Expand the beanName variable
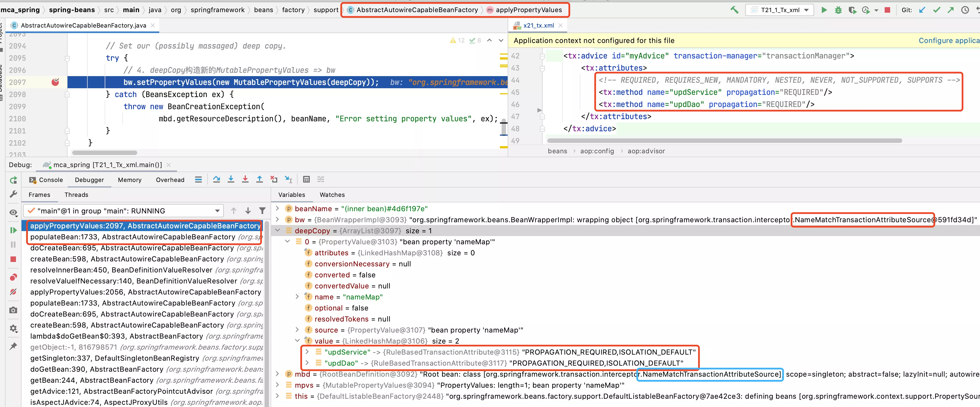 [x=277, y=208]
